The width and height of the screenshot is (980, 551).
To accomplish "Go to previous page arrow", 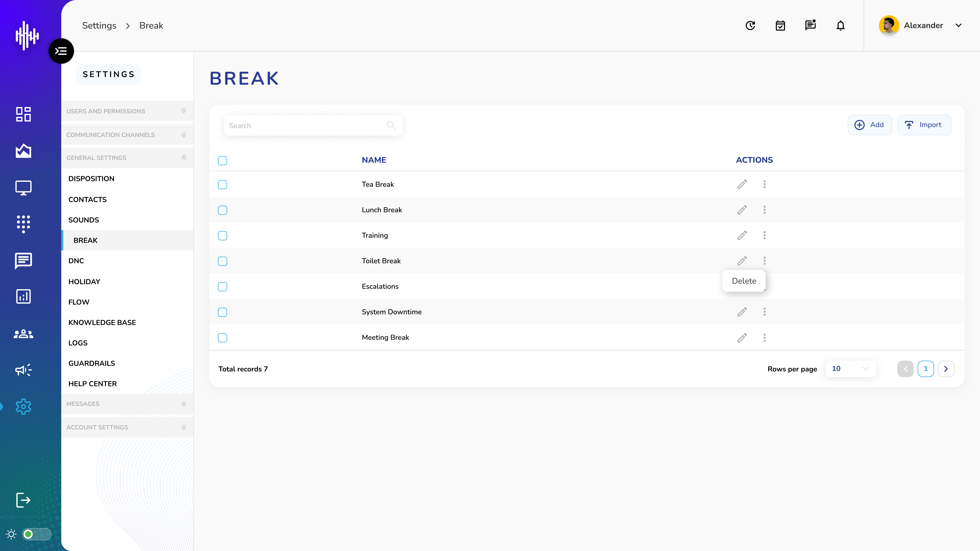I will (905, 369).
